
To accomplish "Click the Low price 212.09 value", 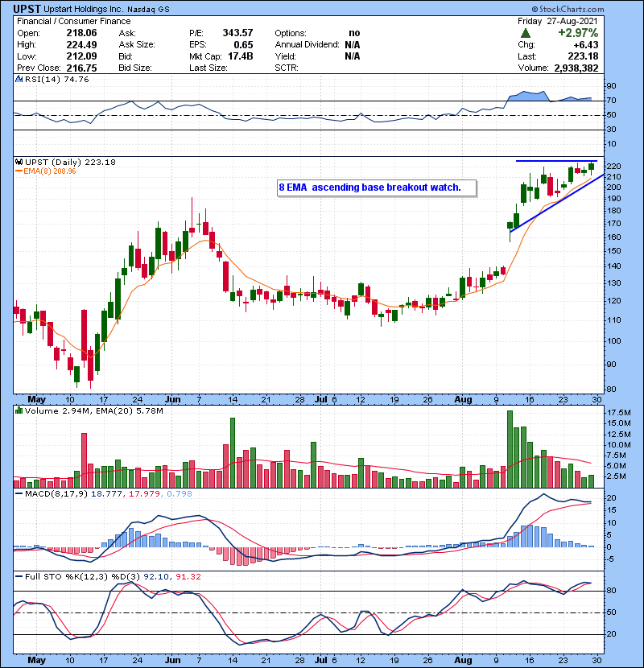I will coord(81,56).
